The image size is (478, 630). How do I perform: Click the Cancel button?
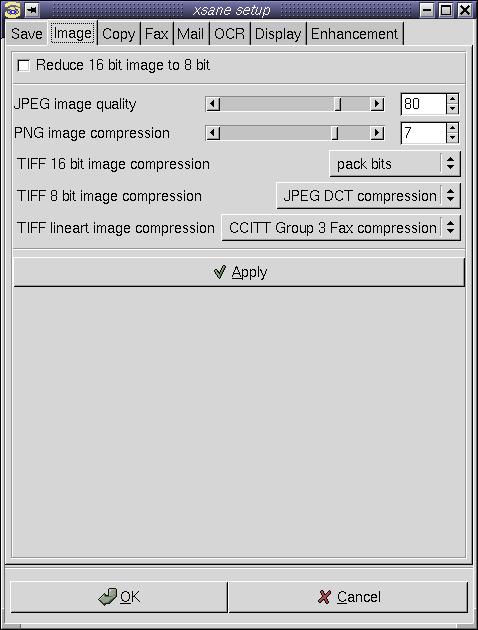[348, 597]
